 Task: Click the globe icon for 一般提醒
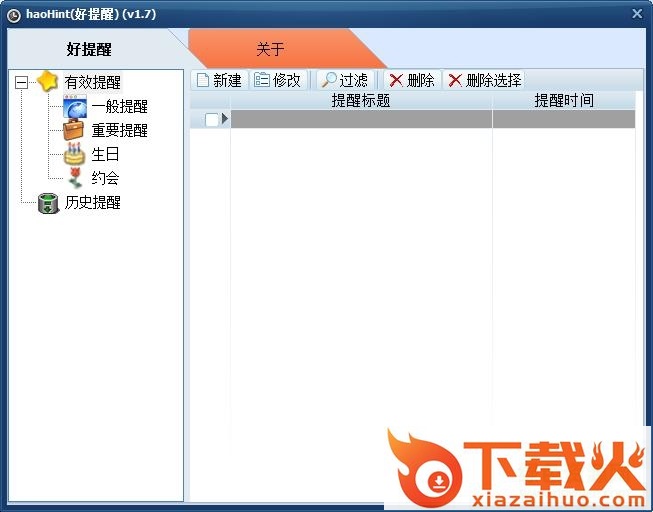(75, 106)
